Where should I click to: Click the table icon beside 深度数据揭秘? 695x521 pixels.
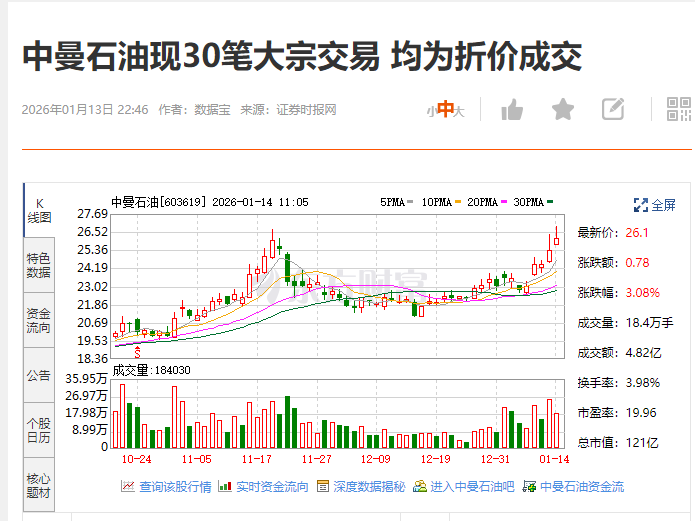click(323, 486)
